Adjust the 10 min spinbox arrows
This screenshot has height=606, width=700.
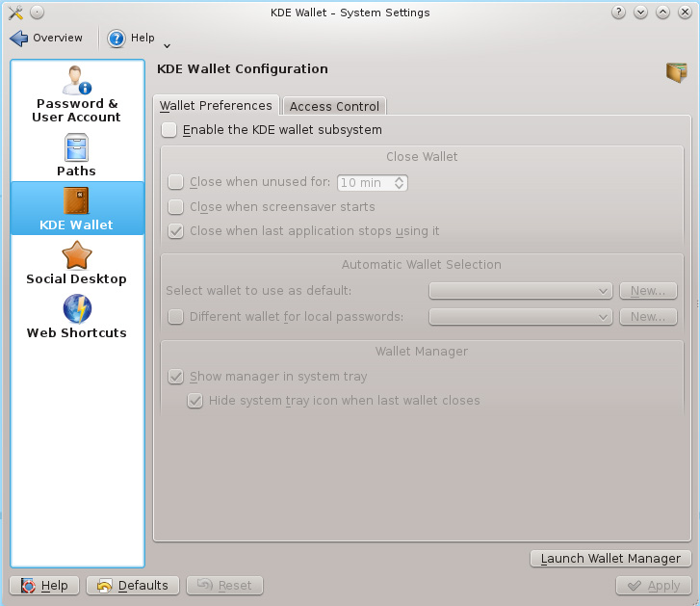(x=400, y=183)
